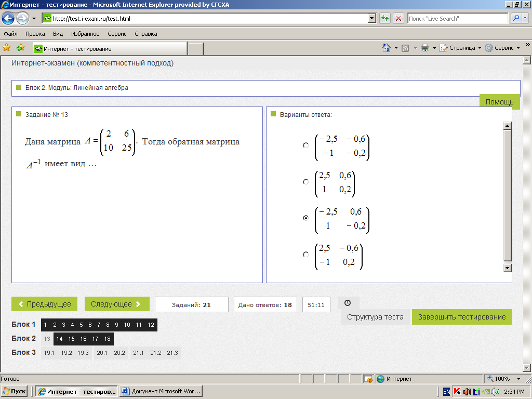This screenshot has width=532, height=399.
Task: Click the Windows Пуск start button
Action: 14,391
